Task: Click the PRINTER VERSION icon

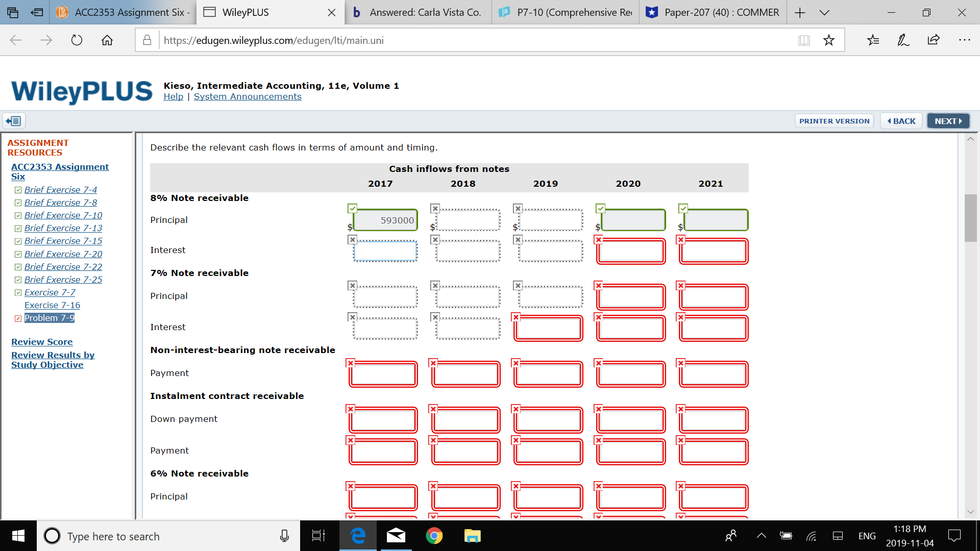Action: click(x=835, y=121)
